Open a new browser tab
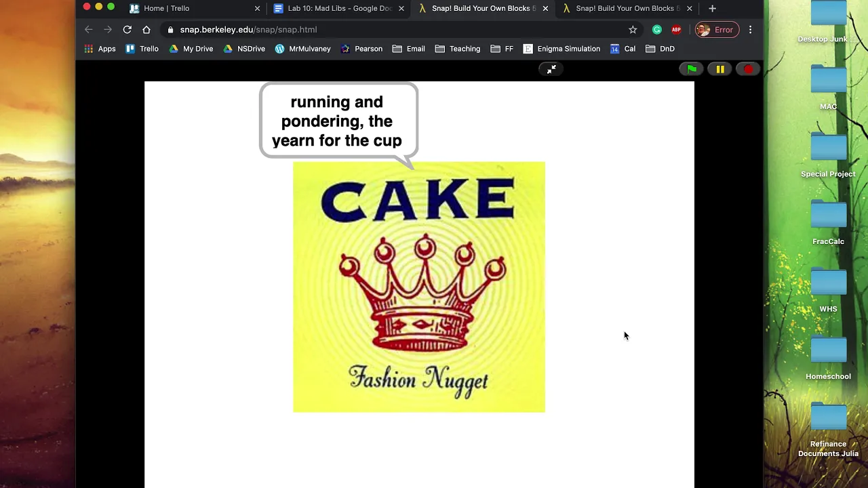The height and width of the screenshot is (488, 868). click(x=712, y=8)
